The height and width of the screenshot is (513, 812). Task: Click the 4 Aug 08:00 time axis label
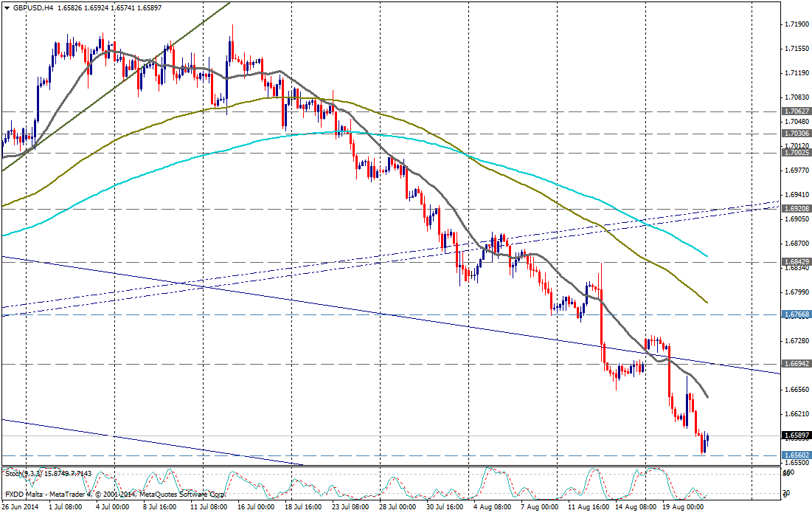(492, 507)
